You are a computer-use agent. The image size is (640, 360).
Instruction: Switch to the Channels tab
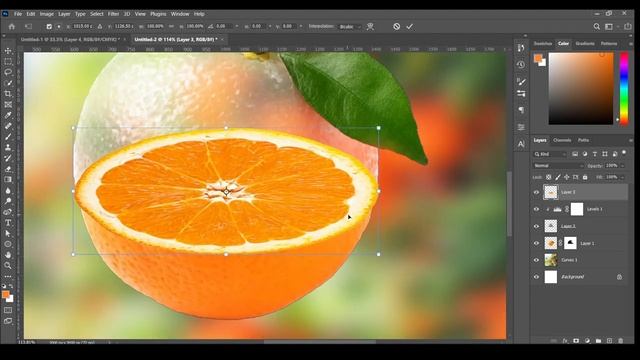point(562,140)
